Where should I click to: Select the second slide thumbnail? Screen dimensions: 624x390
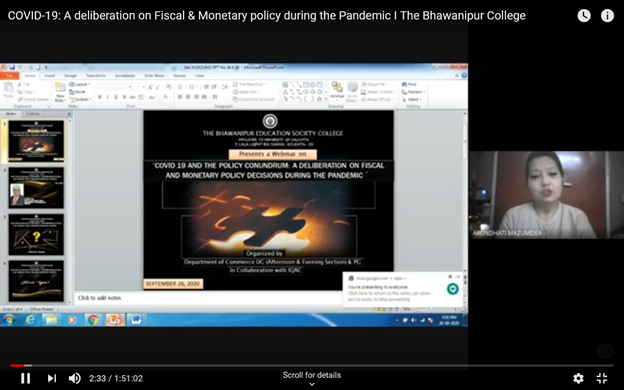tap(36, 188)
